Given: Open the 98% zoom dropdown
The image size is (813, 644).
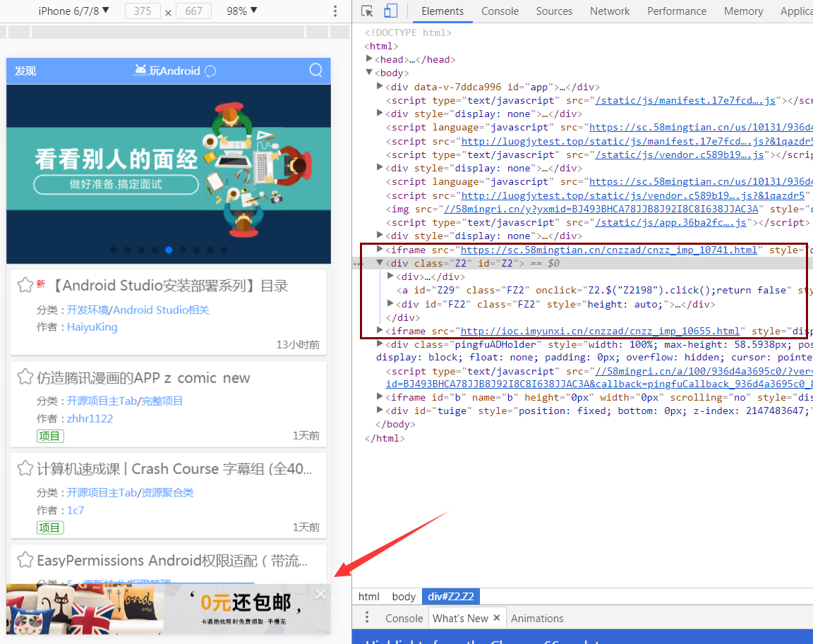Looking at the screenshot, I should 241,11.
